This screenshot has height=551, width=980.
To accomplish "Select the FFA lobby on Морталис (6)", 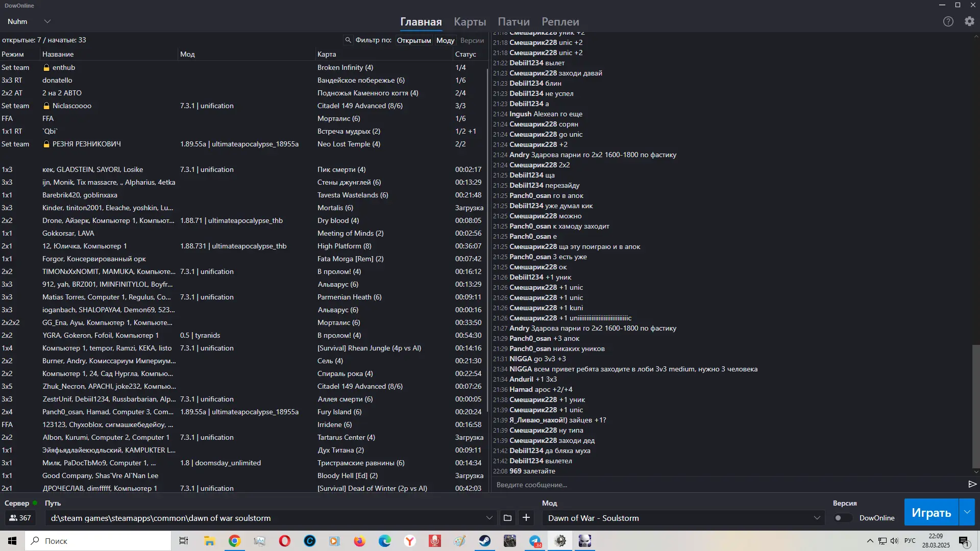I will [x=243, y=118].
